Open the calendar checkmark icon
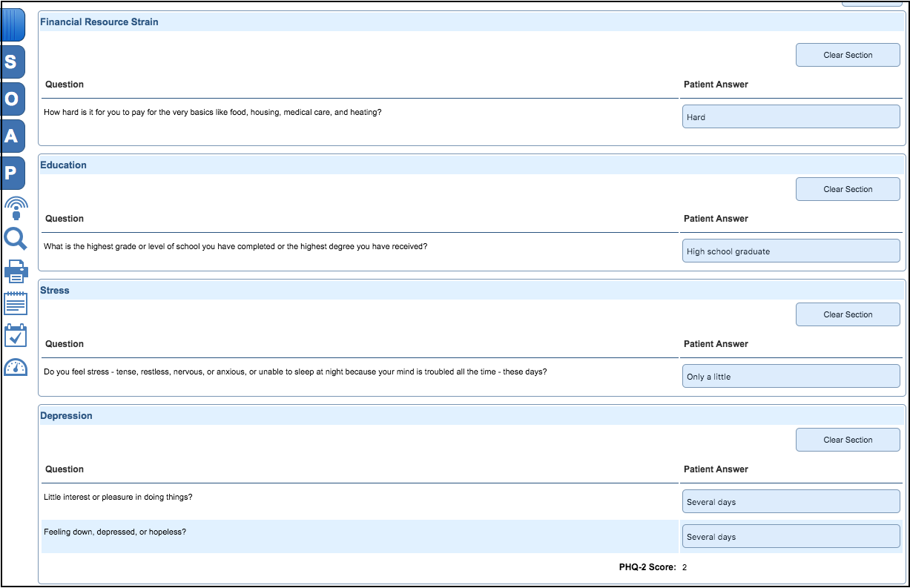Image resolution: width=910 pixels, height=588 pixels. [16, 335]
